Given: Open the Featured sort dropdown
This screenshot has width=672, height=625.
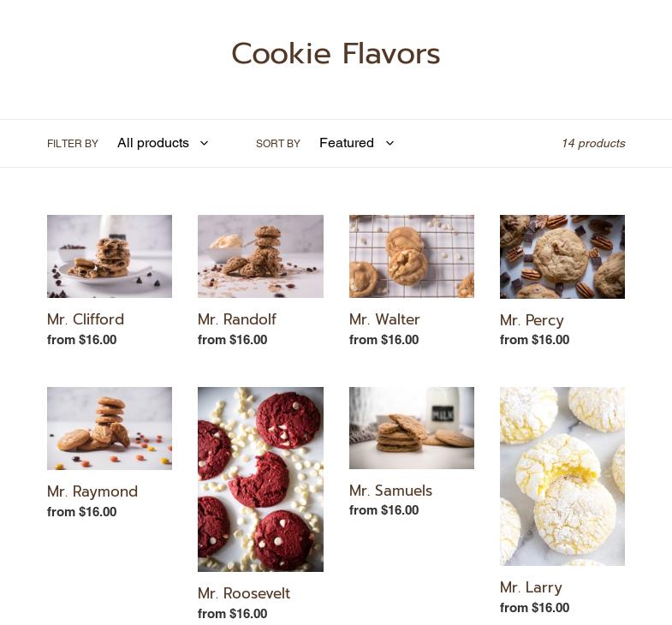Looking at the screenshot, I should click(357, 143).
